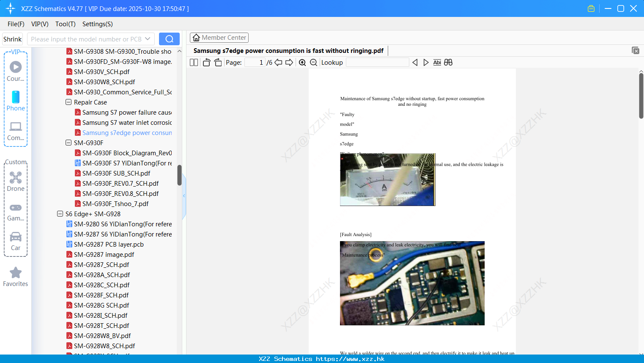Click the panel collapse handle beside tree

[x=184, y=195]
